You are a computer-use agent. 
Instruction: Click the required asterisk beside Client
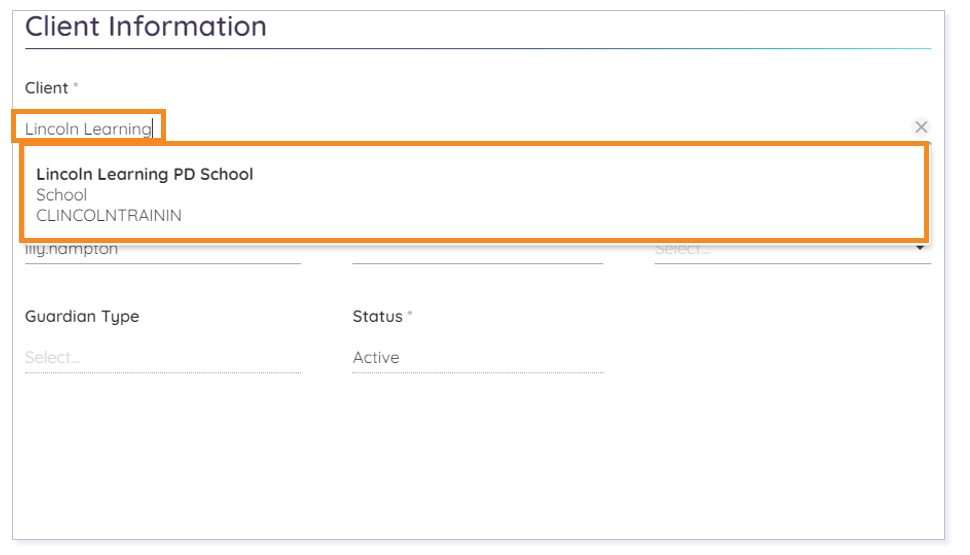tap(75, 85)
